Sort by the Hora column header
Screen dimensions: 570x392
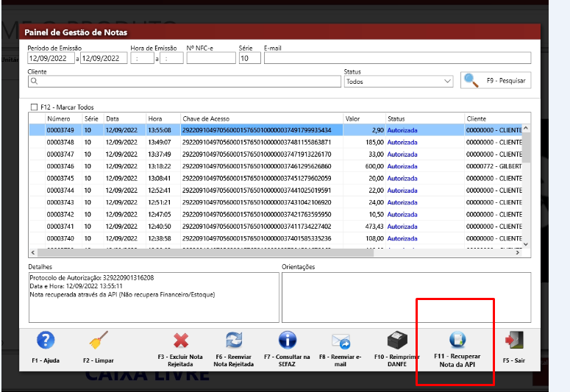tap(163, 118)
